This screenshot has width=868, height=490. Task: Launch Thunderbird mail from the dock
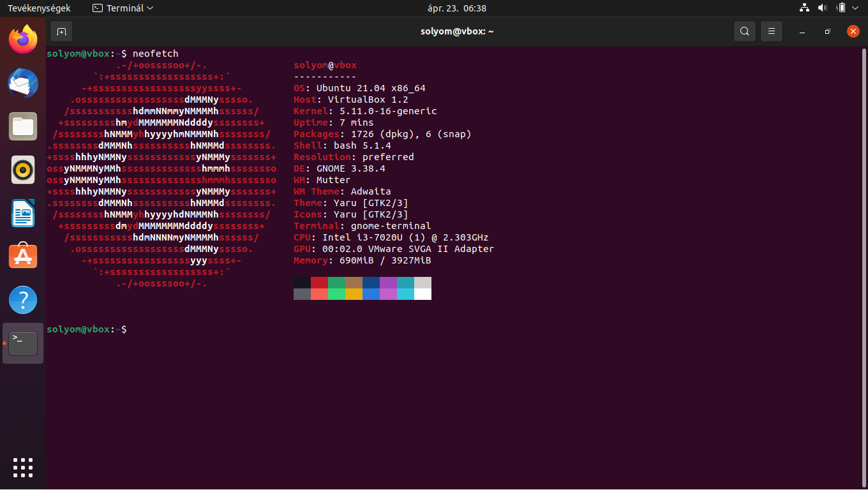(x=23, y=83)
